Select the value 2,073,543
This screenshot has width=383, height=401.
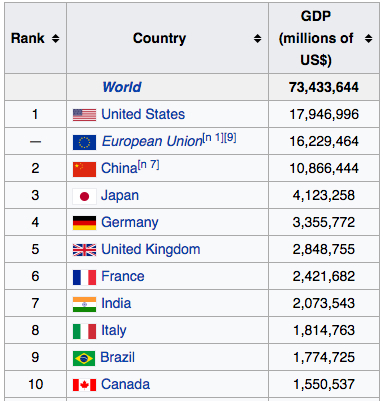pyautogui.click(x=324, y=304)
